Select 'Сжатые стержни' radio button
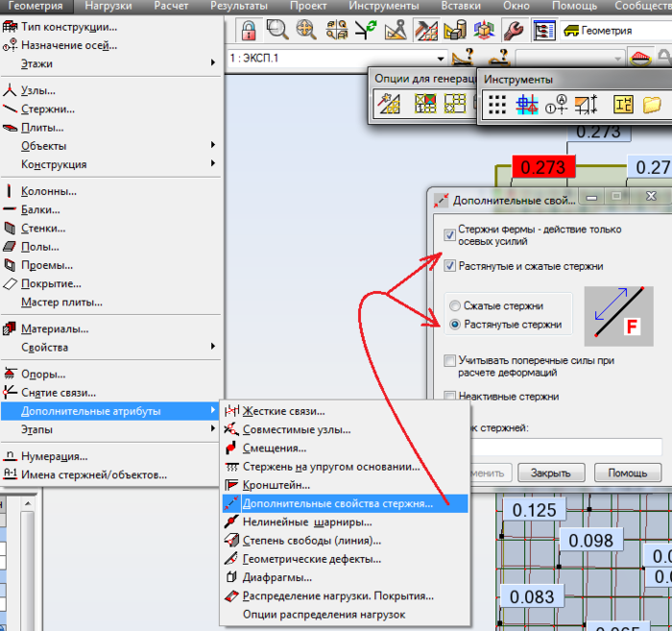The width and height of the screenshot is (672, 631). 455,305
